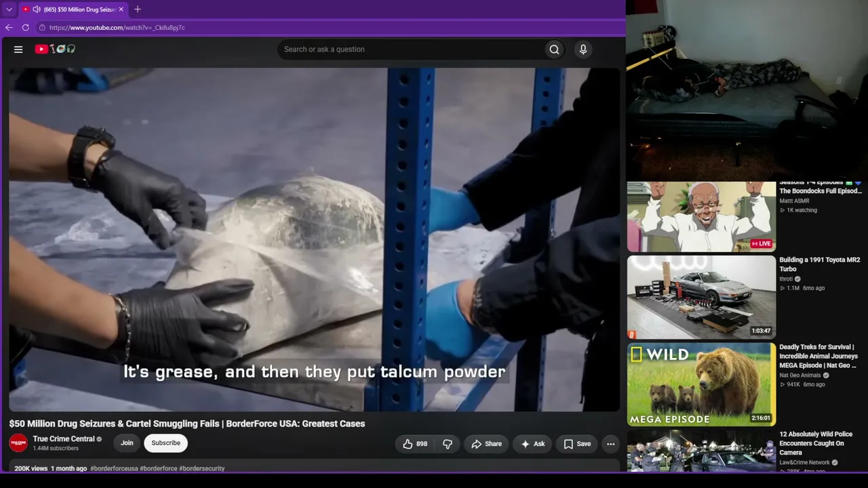Open the #bordersecurity hashtag
This screenshot has width=868, height=488.
click(202, 468)
